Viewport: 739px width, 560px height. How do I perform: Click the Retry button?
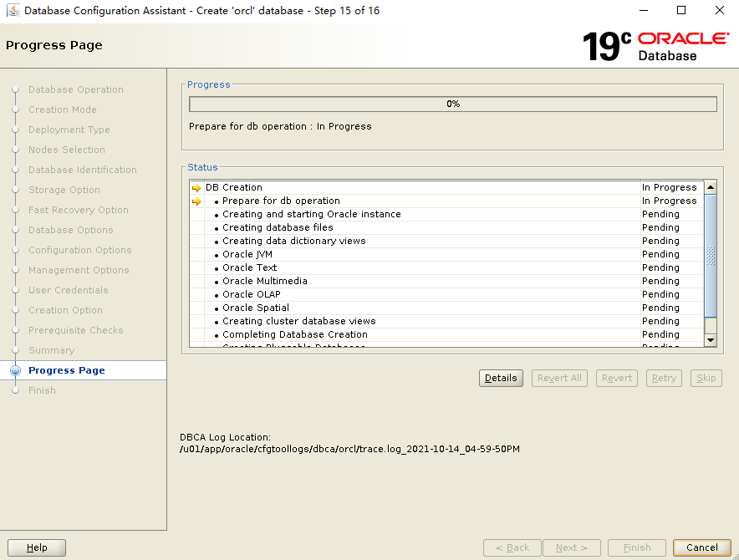coord(664,378)
